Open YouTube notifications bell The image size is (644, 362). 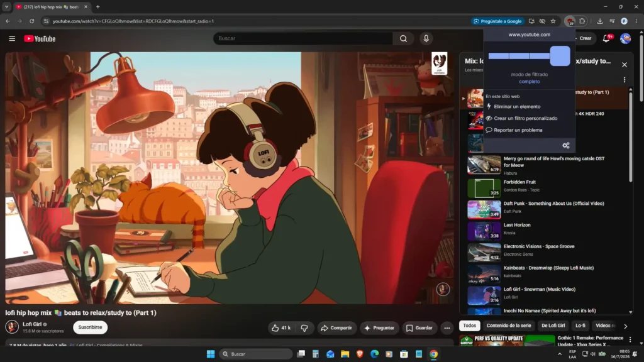[x=606, y=38]
